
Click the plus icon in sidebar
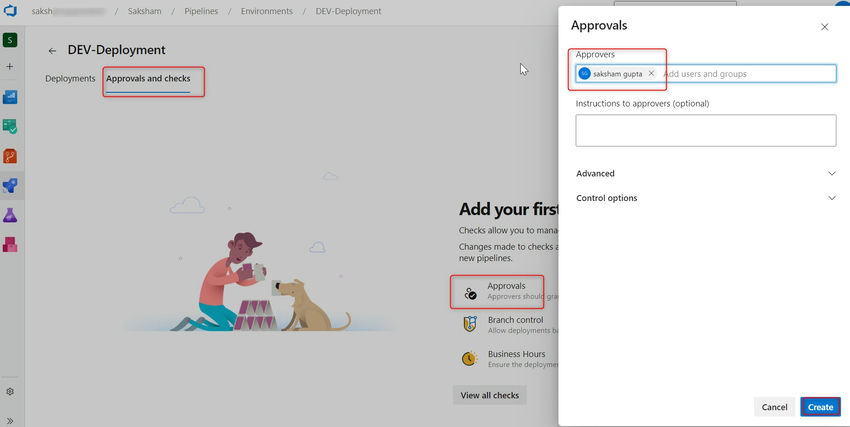click(x=10, y=66)
